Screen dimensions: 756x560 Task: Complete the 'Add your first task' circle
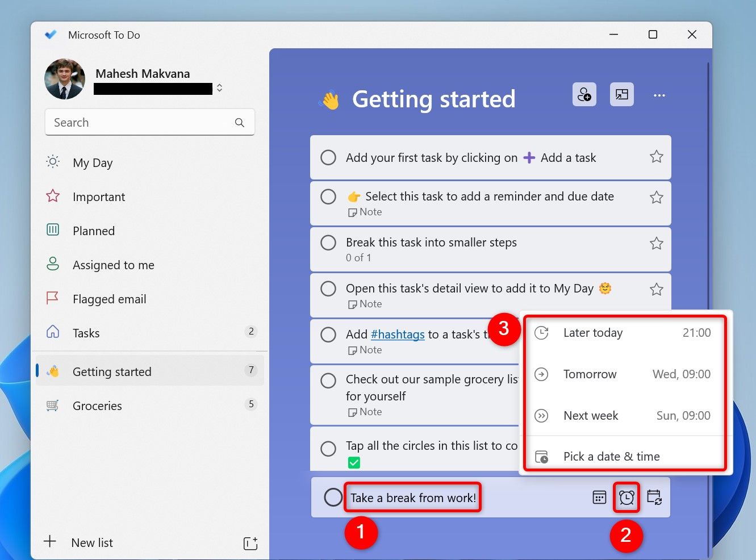328,157
